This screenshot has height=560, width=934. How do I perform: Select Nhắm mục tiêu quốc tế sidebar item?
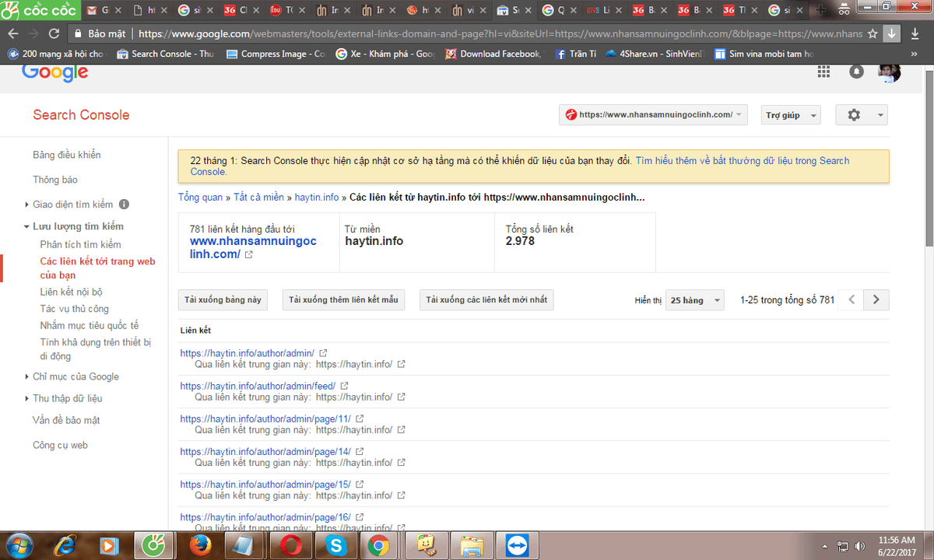tap(90, 325)
